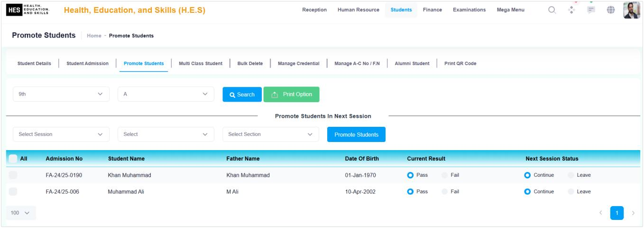Check the All select checkbox
This screenshot has height=228, width=644.
(x=13, y=158)
